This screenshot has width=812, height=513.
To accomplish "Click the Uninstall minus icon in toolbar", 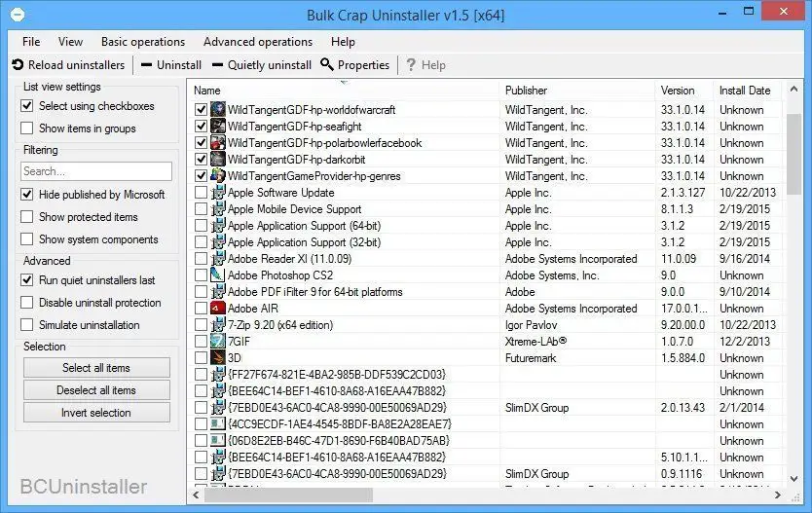I will (x=147, y=64).
